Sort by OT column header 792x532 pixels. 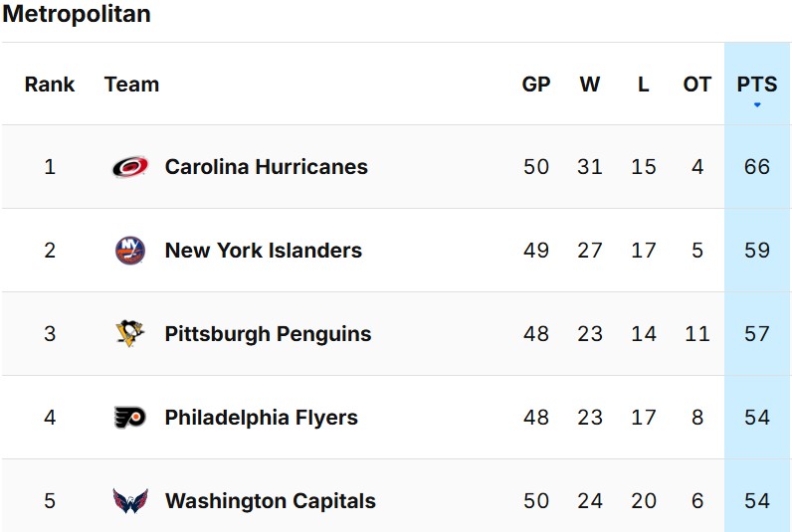coord(697,85)
